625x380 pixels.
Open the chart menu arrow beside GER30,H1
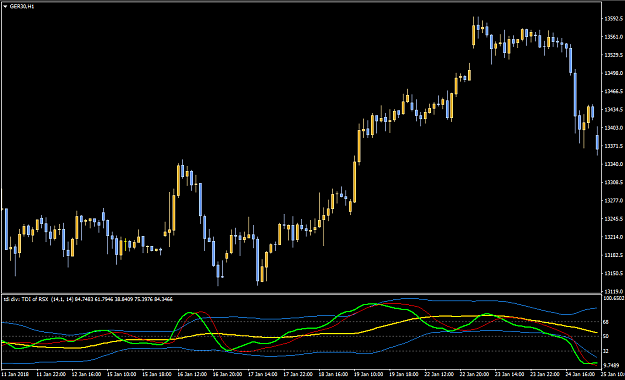coord(5,6)
